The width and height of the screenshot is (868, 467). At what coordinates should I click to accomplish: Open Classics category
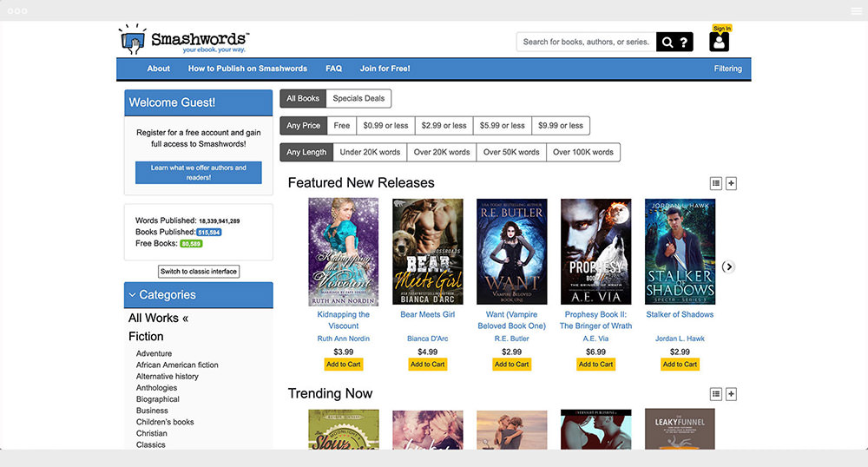tap(150, 445)
